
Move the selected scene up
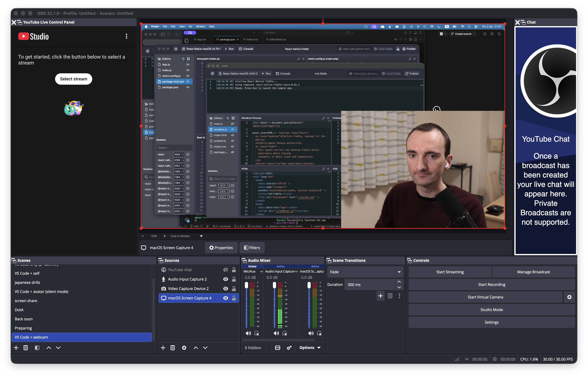(x=49, y=348)
